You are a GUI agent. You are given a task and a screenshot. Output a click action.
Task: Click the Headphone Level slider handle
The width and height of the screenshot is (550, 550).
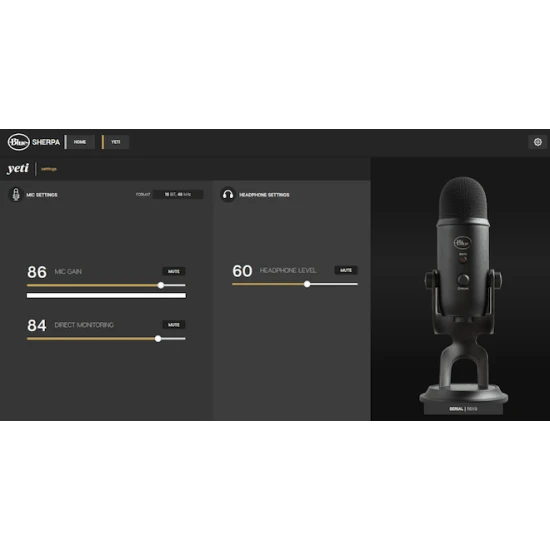307,284
